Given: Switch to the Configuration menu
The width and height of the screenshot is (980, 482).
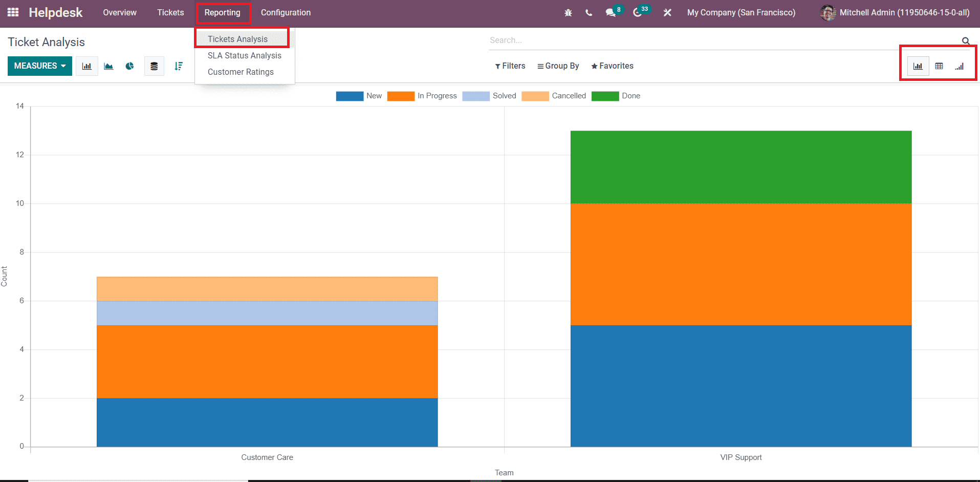Looking at the screenshot, I should pyautogui.click(x=285, y=12).
